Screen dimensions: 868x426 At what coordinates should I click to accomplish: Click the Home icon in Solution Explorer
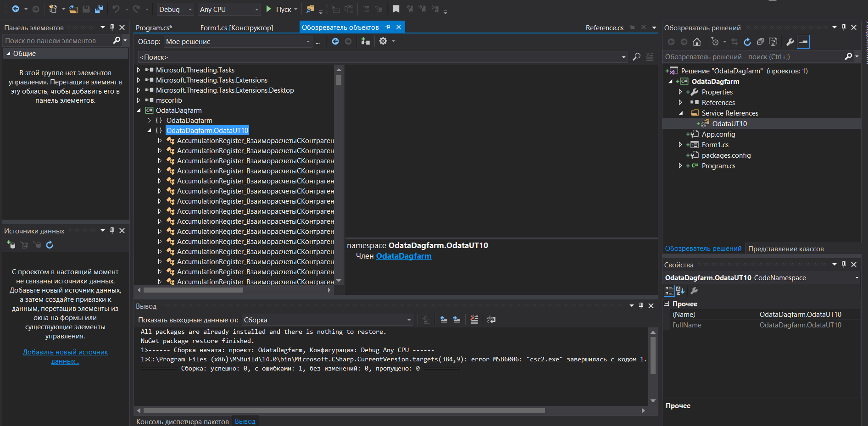[x=696, y=42]
